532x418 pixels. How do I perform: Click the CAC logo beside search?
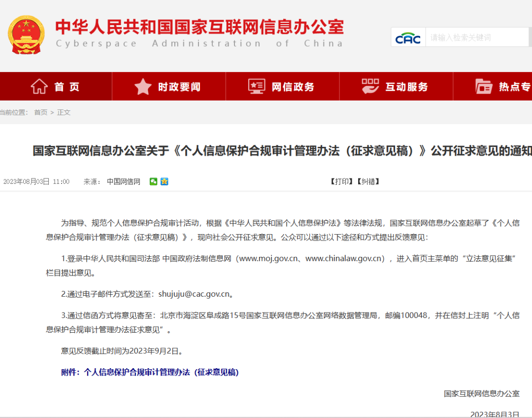coord(408,37)
